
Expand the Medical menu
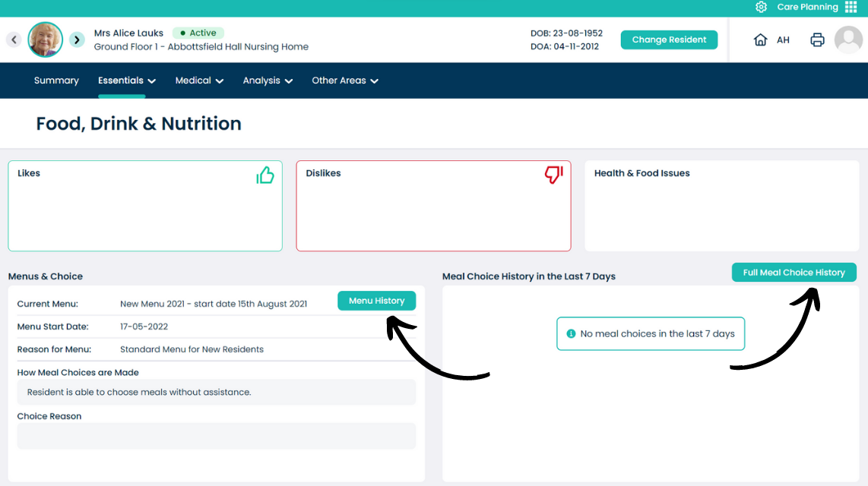[199, 80]
